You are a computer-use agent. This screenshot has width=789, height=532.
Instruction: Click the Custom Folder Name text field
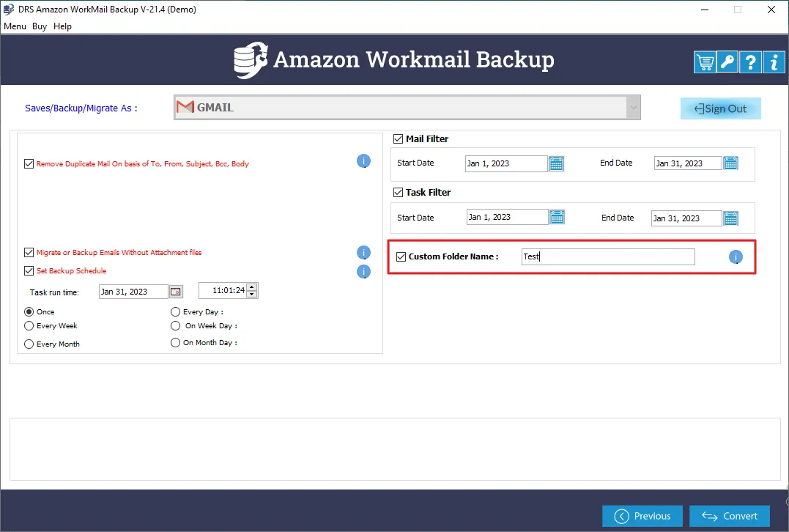607,257
